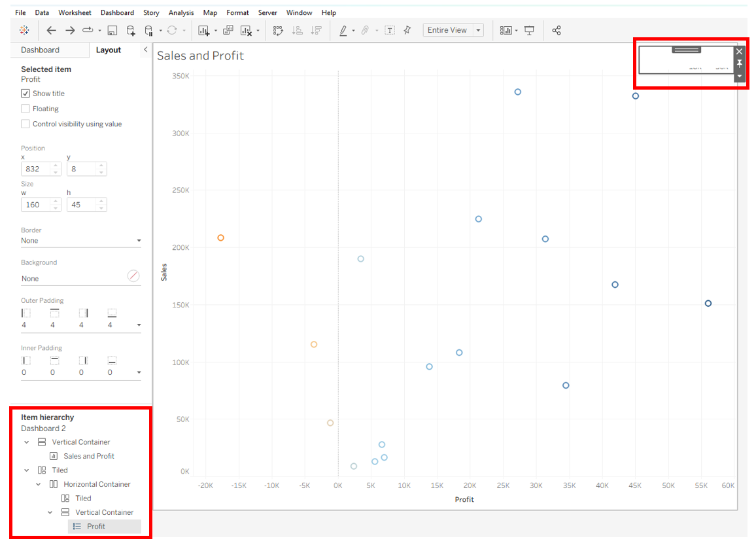Screen dimensions: 756x543
Task: Click the Save icon in toolbar
Action: coord(112,30)
